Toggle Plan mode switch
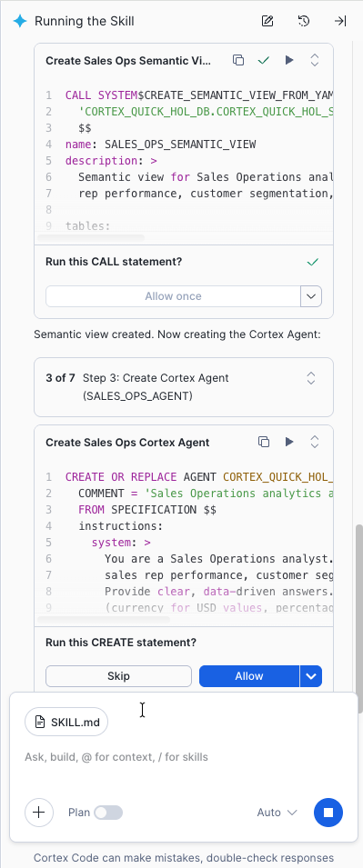 pos(108,813)
